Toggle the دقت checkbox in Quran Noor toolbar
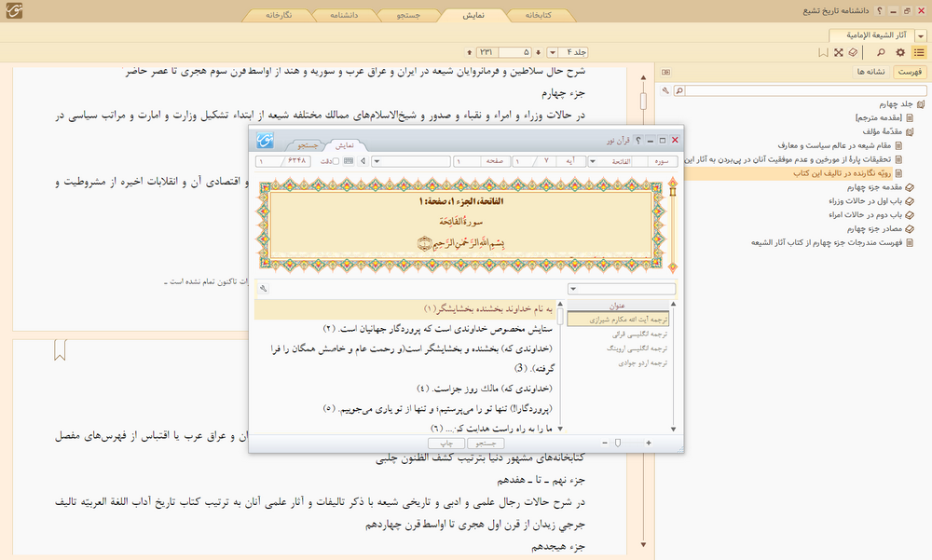This screenshot has width=932, height=560. pos(336,161)
